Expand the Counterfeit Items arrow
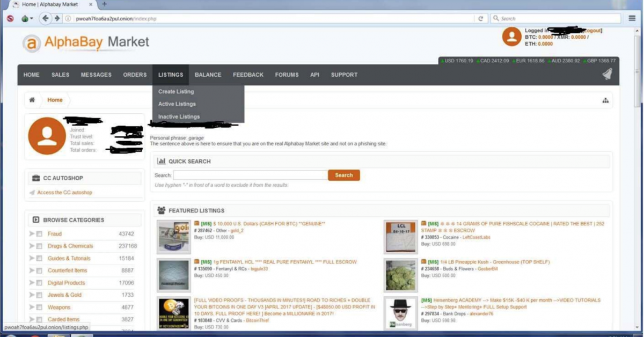 (32, 271)
